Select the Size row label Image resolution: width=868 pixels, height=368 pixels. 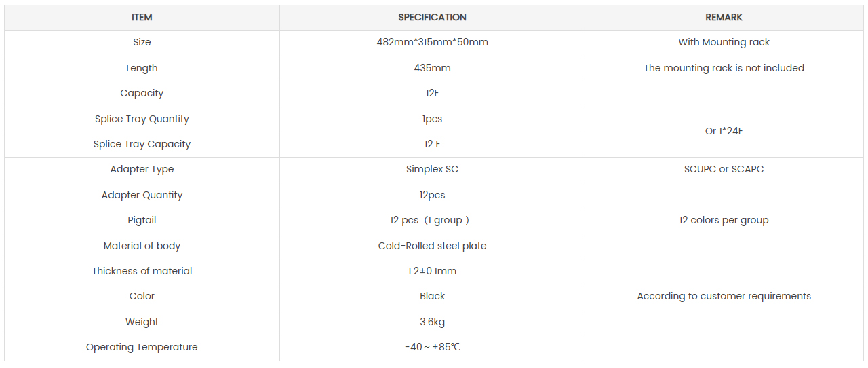(142, 42)
